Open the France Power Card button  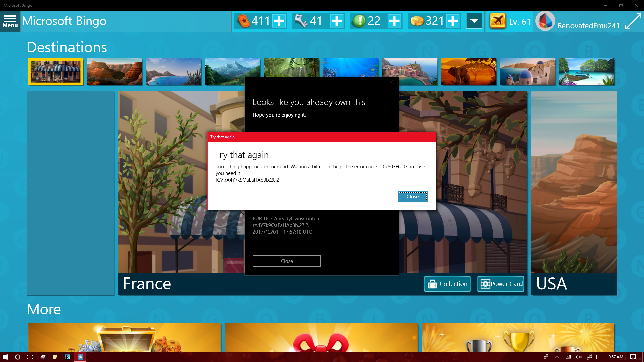tap(501, 284)
